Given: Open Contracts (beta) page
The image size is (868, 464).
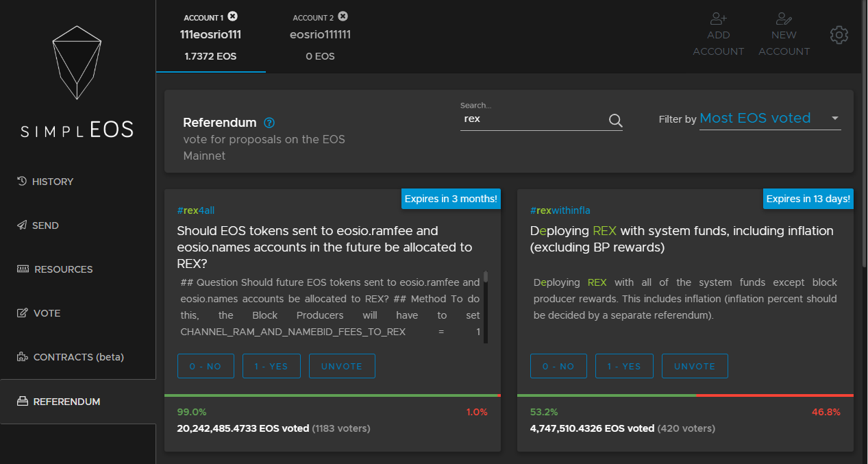Looking at the screenshot, I should 78,357.
